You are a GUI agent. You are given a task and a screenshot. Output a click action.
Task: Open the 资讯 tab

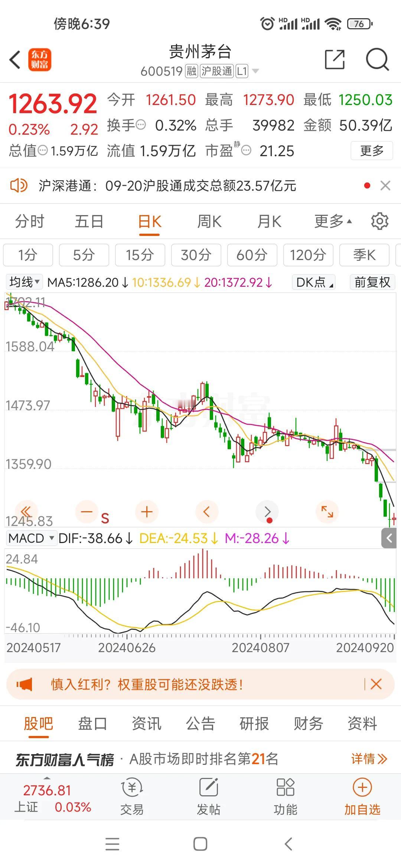pos(147,723)
